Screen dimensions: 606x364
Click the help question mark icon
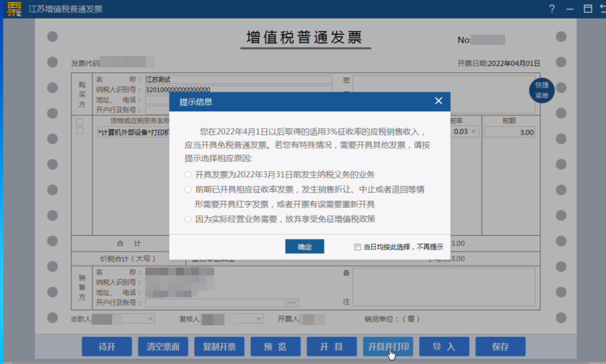tap(552, 9)
